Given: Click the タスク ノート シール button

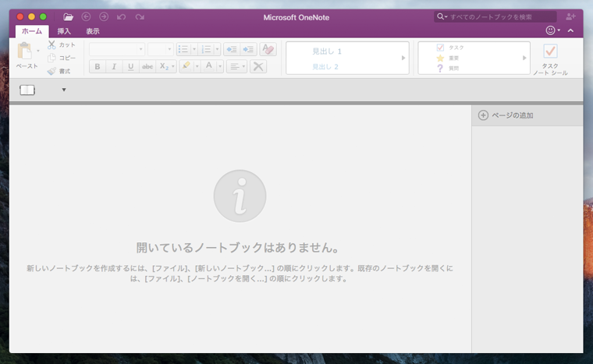Looking at the screenshot, I should click(550, 59).
